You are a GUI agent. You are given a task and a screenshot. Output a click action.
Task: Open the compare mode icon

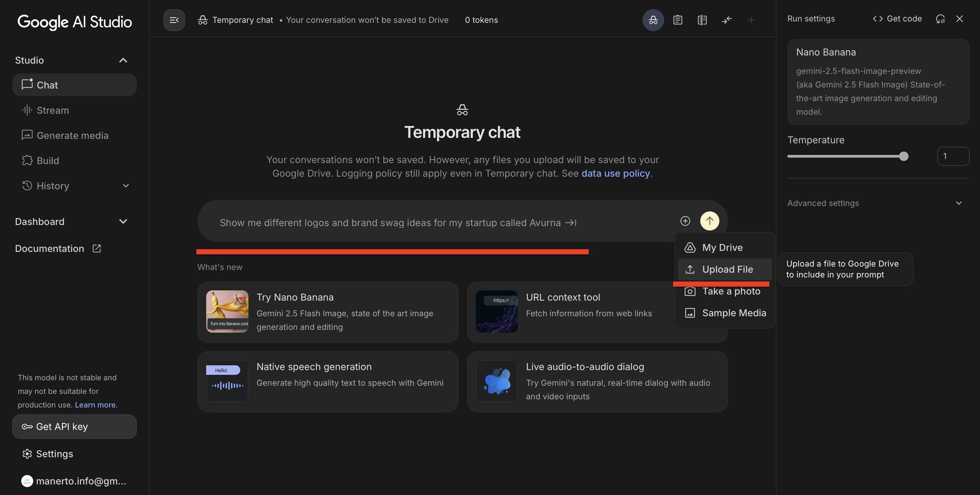(x=702, y=20)
